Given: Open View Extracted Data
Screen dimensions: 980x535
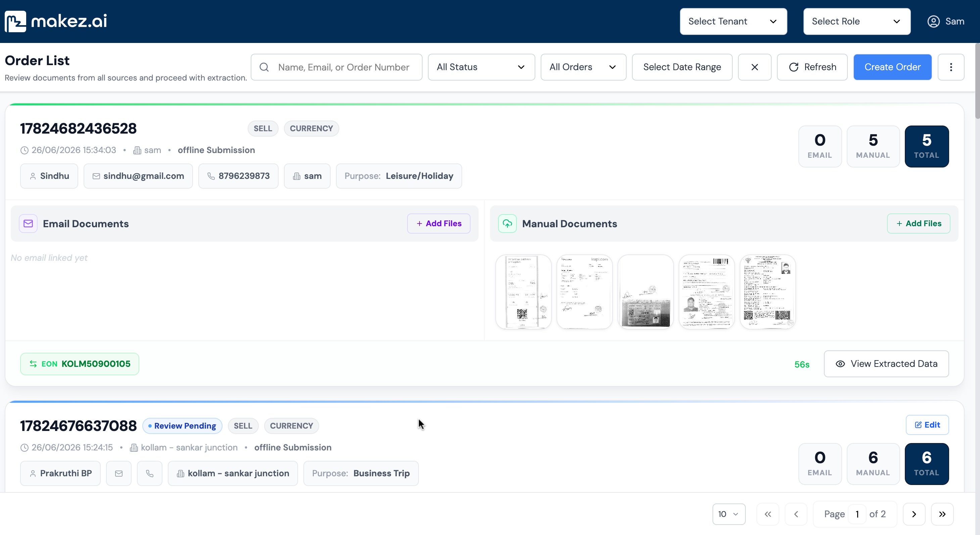Looking at the screenshot, I should (x=886, y=364).
